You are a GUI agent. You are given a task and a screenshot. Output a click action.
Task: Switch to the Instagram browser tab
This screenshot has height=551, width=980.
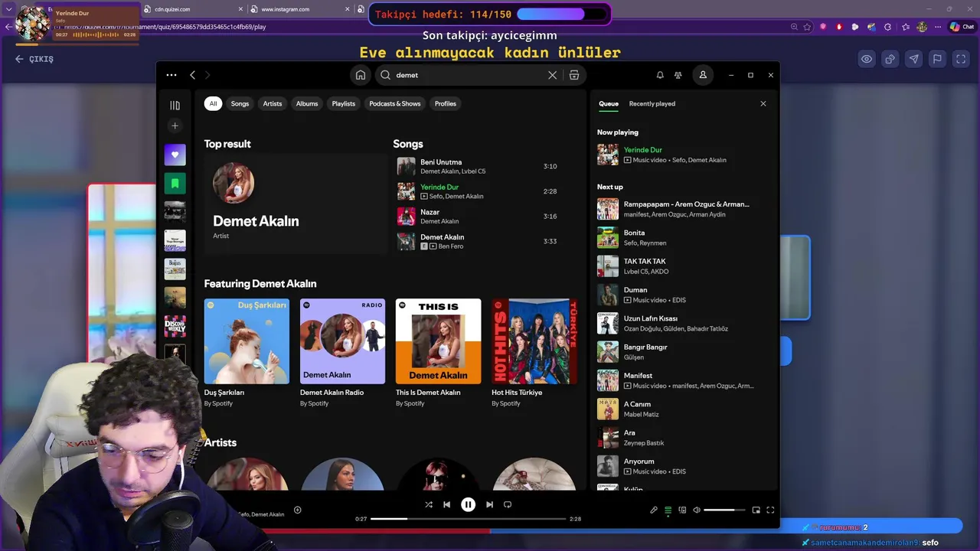click(x=300, y=9)
